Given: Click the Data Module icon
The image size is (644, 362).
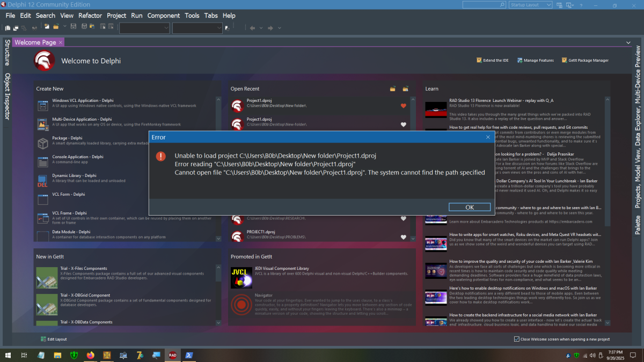Looking at the screenshot, I should click(x=43, y=235).
